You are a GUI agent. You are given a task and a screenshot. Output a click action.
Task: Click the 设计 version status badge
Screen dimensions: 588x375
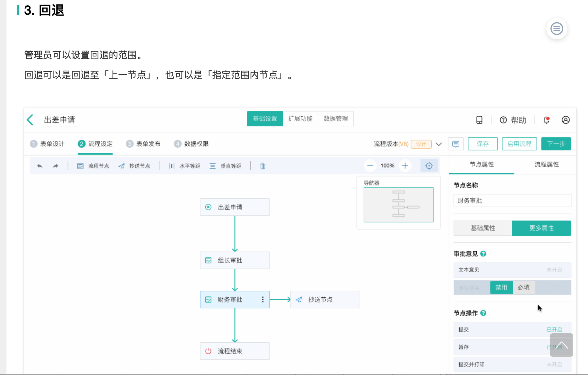(x=421, y=144)
